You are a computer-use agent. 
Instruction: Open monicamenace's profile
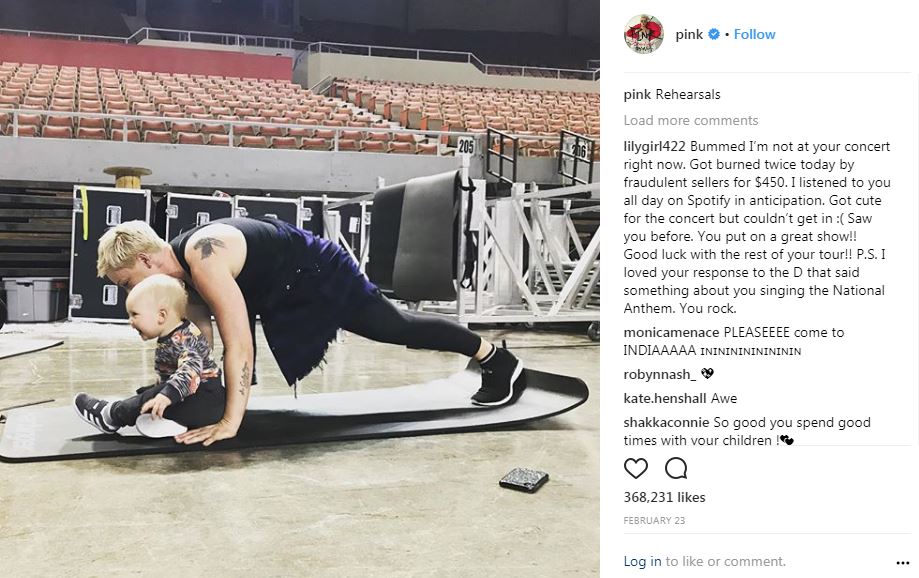671,332
